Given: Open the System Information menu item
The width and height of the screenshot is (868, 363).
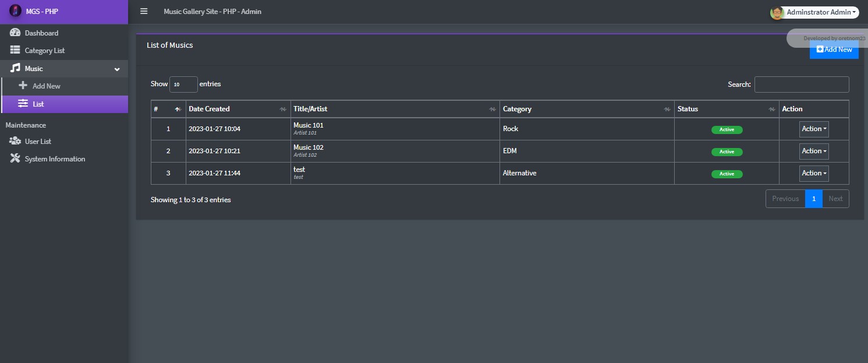Looking at the screenshot, I should tap(64, 159).
